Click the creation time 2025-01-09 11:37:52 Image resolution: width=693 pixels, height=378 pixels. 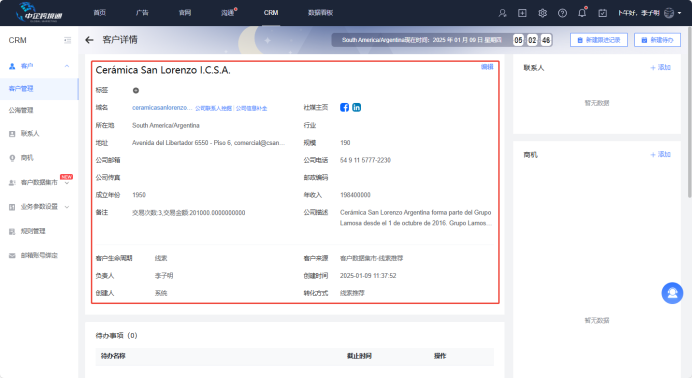point(368,275)
